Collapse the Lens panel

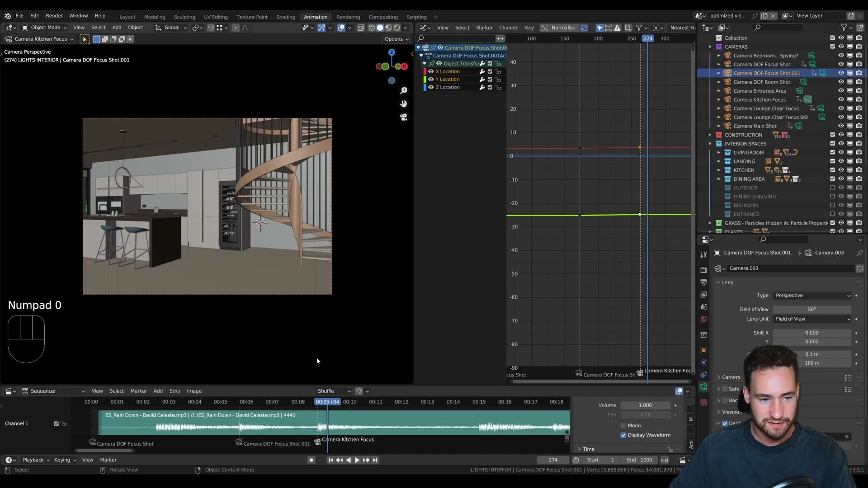coord(718,282)
